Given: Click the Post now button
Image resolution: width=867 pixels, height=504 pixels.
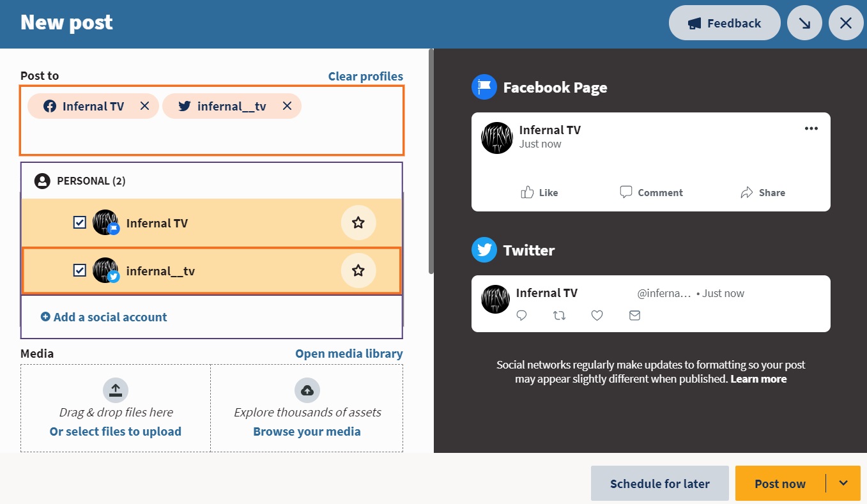Looking at the screenshot, I should click(x=780, y=484).
